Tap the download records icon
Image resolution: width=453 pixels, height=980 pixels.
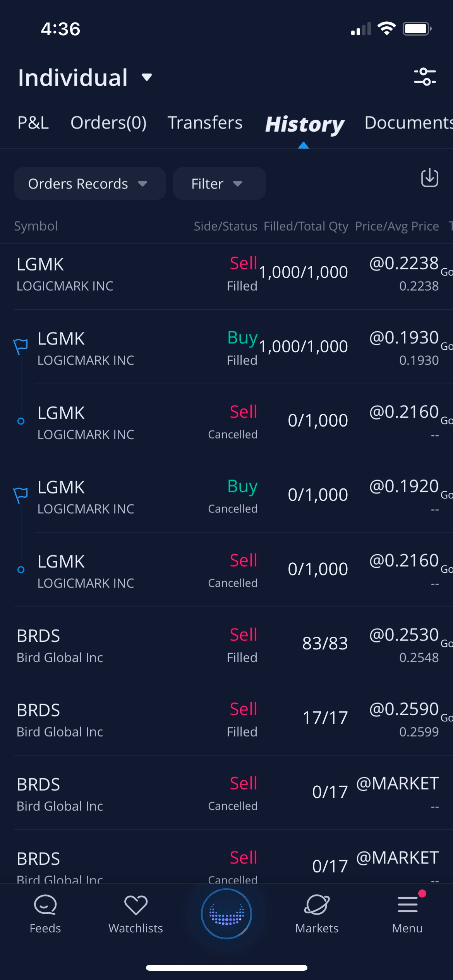[429, 178]
